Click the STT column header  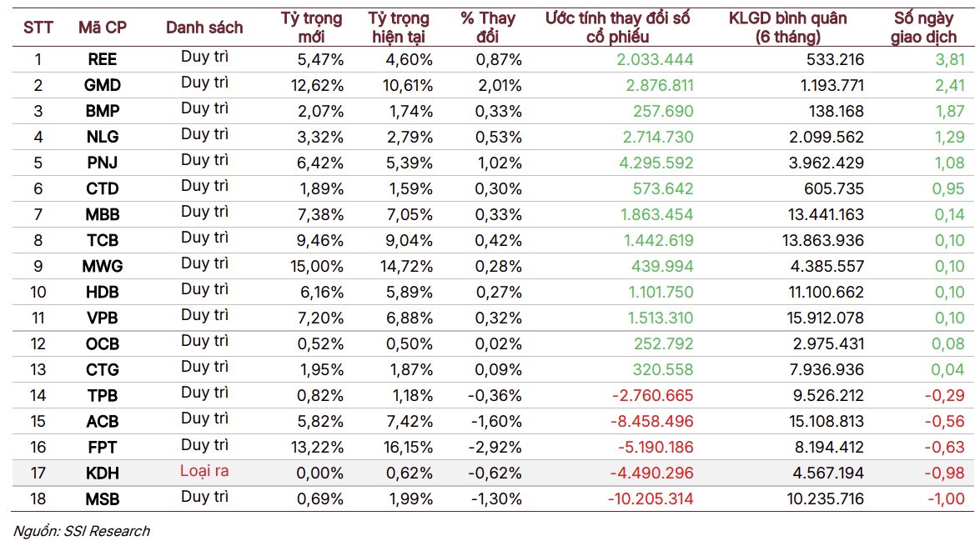click(x=38, y=28)
